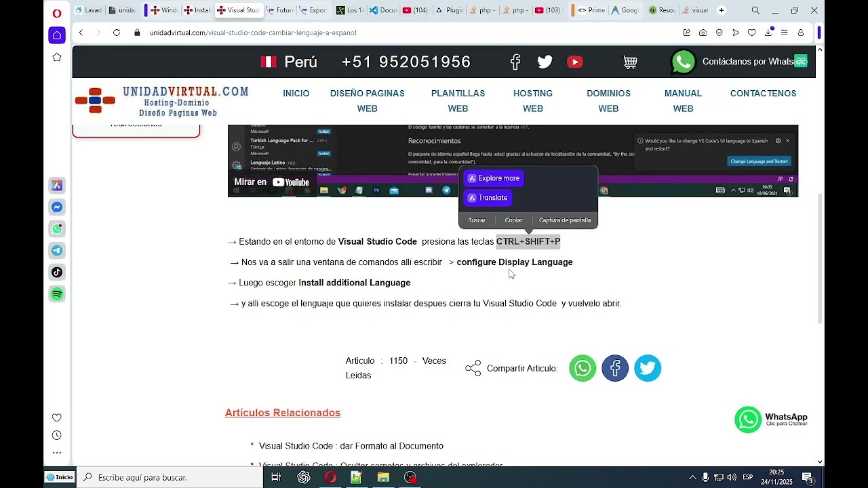The image size is (868, 488).
Task: Open Spotify in the Opera sidebar
Action: pyautogui.click(x=57, y=294)
